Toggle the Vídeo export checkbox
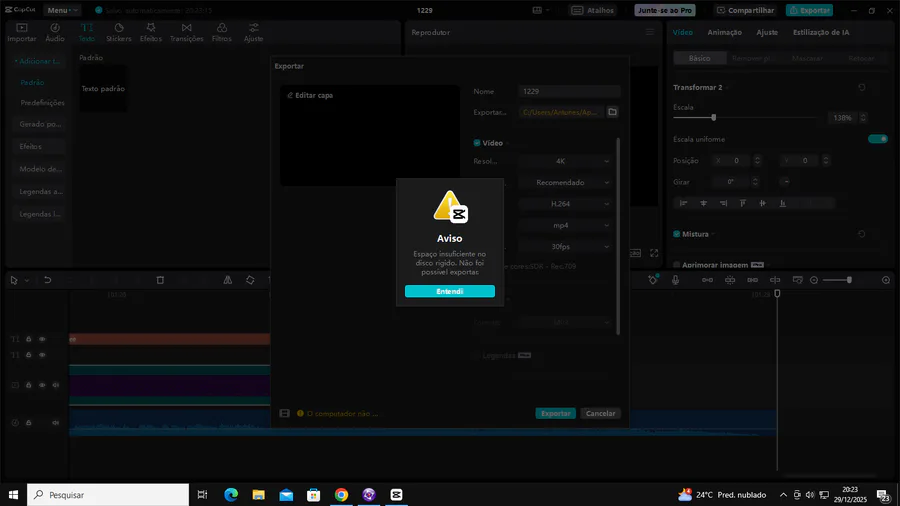The height and width of the screenshot is (506, 900). [477, 143]
